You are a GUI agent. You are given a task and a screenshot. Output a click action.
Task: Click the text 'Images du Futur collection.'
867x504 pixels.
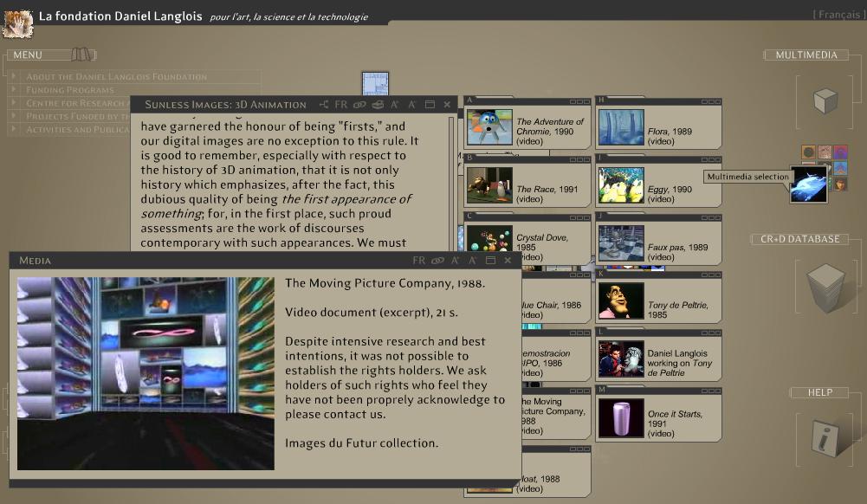[x=362, y=443]
